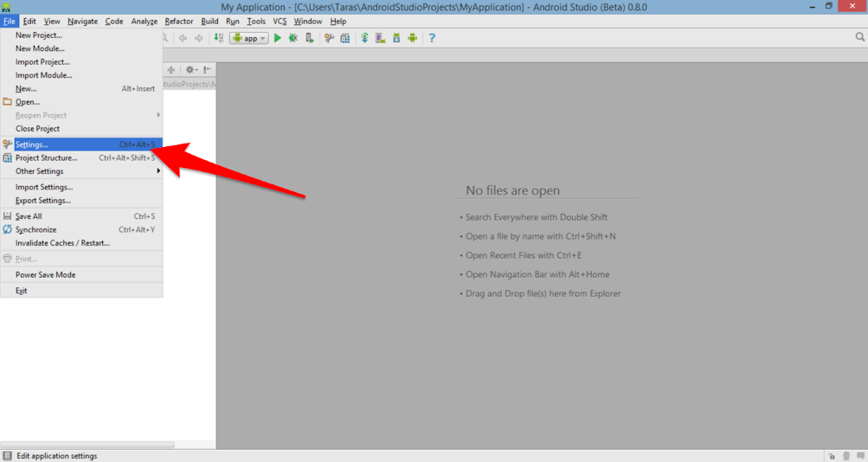Image resolution: width=868 pixels, height=462 pixels.
Task: Open SDK Manager toolbar icon
Action: 396,38
